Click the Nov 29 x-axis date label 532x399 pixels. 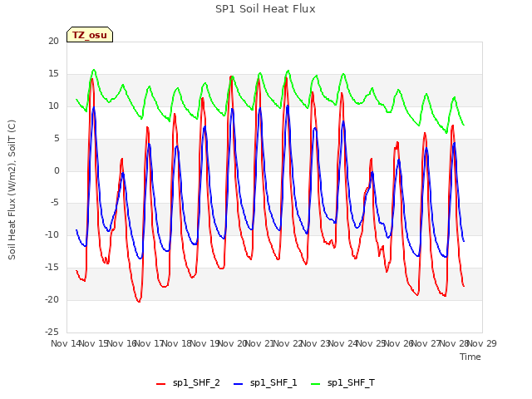click(x=482, y=343)
